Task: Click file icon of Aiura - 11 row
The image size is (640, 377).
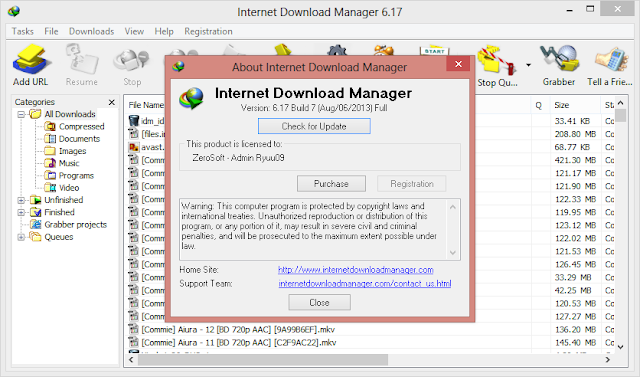Action: pos(133,342)
